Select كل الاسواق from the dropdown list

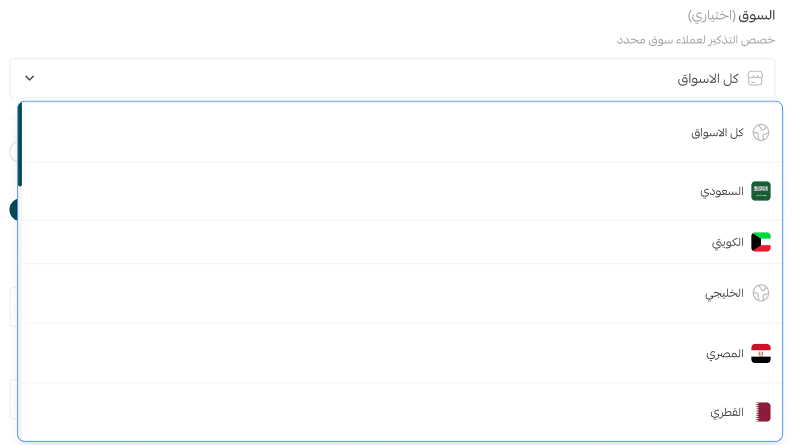[x=716, y=132]
